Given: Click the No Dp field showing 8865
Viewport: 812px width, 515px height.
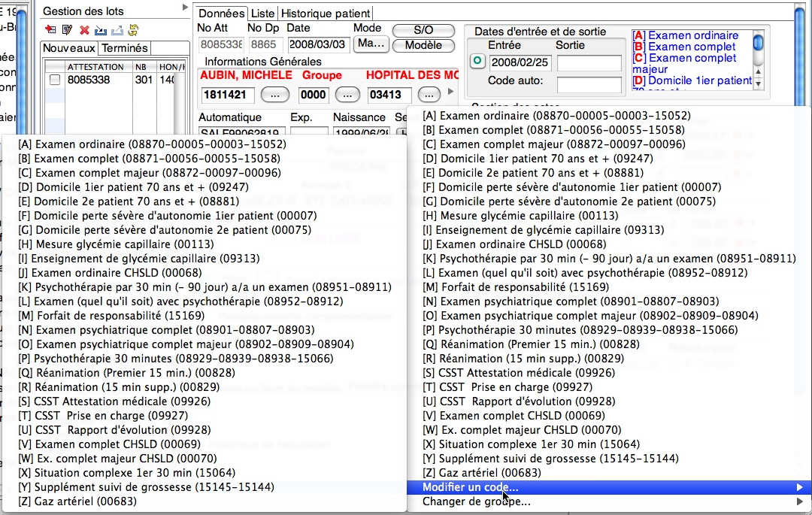Looking at the screenshot, I should pos(265,44).
